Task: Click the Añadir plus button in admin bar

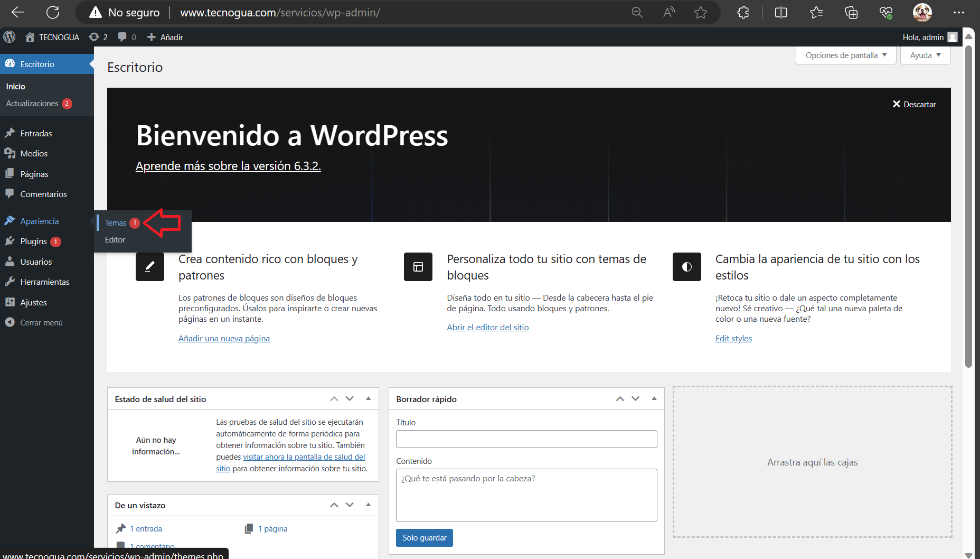Action: pyautogui.click(x=165, y=37)
